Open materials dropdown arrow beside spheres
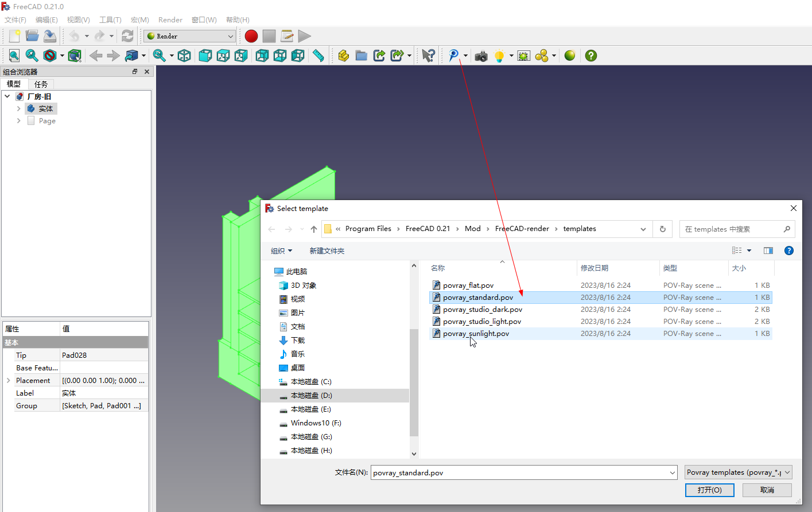 click(554, 56)
